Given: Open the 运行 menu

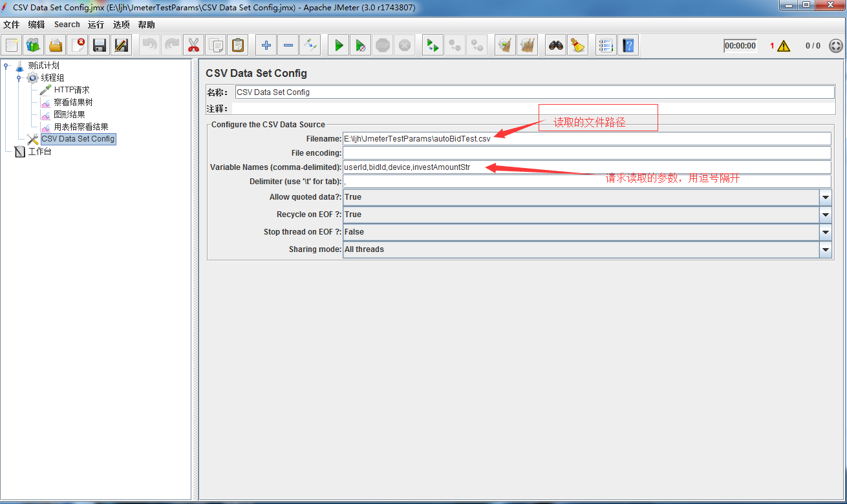Looking at the screenshot, I should coord(96,25).
